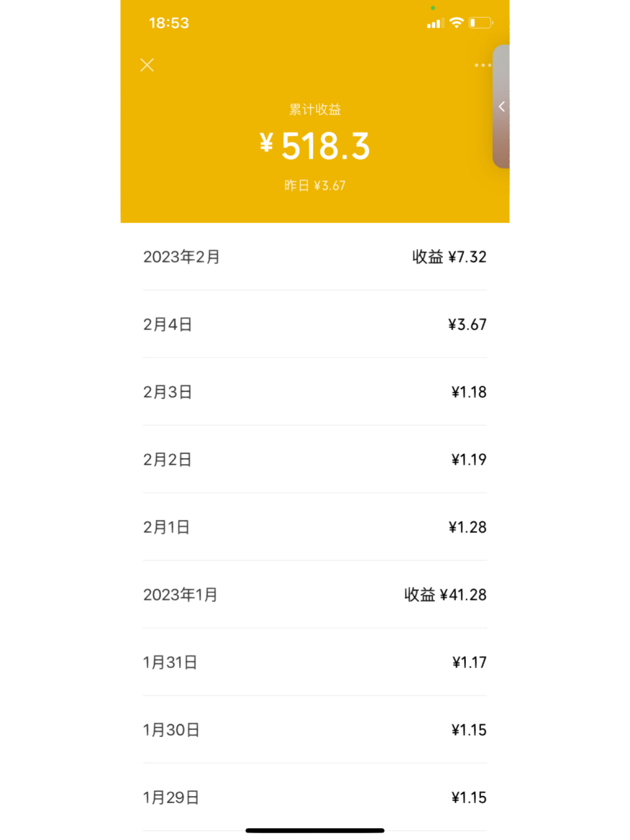This screenshot has height=840, width=630.
Task: Select the 2月4日 earnings entry
Action: [x=315, y=324]
